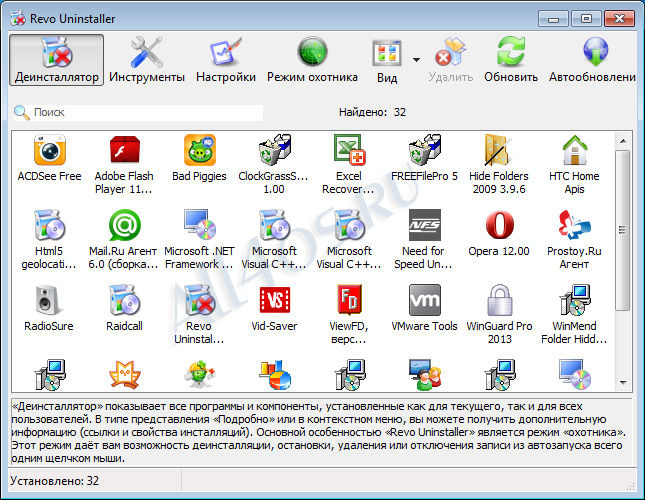
Task: Select the icon showing two users with monitor
Action: (x=425, y=375)
